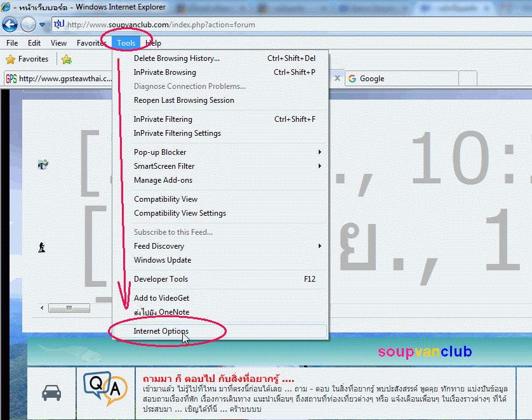Close the current tab with X

[x=337, y=78]
